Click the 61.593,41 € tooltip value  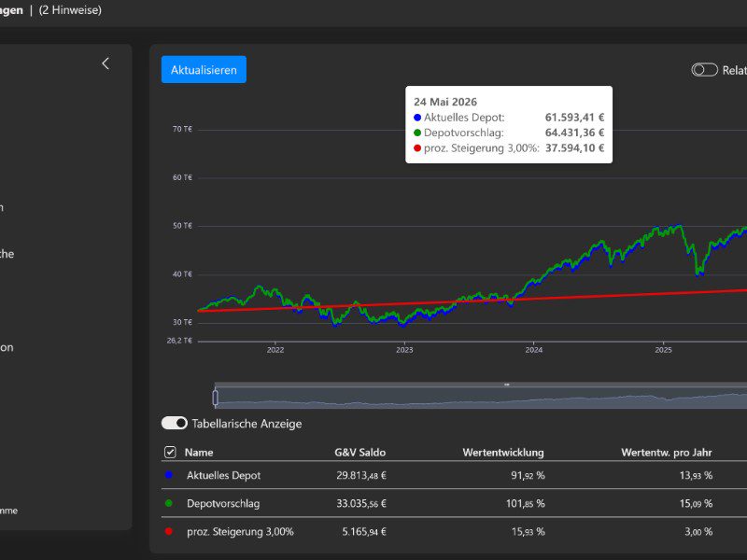click(x=574, y=118)
